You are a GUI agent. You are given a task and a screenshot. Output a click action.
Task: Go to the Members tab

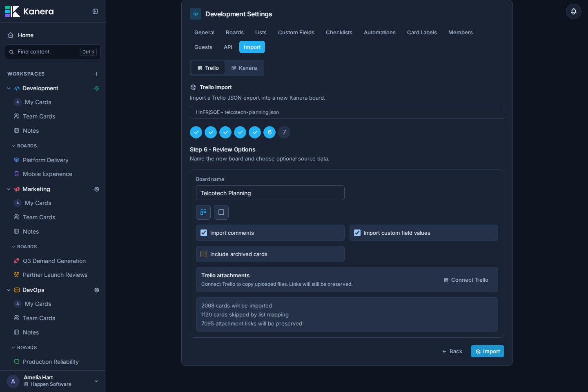[461, 32]
